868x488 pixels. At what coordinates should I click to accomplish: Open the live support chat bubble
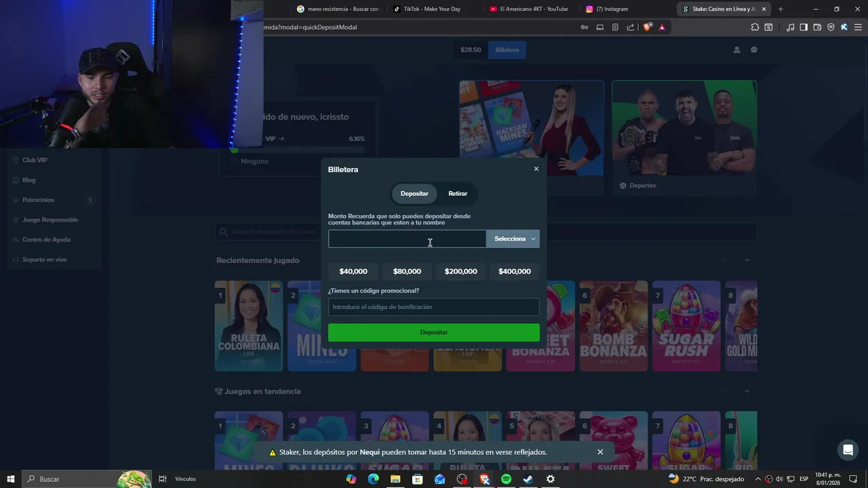pos(848,450)
